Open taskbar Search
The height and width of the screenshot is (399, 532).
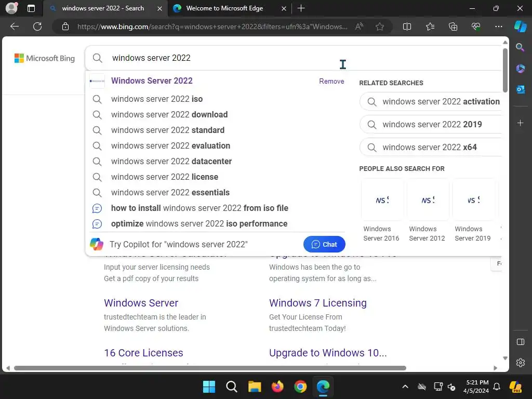[232, 387]
